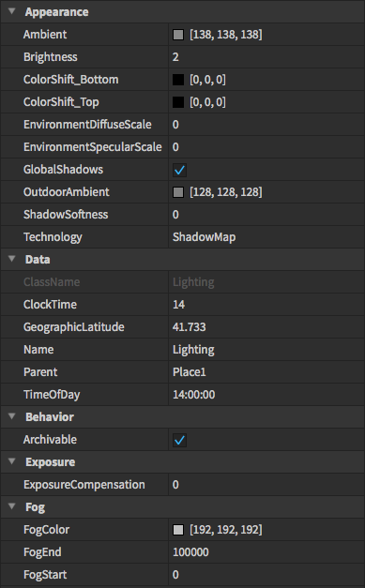Select the Archivable property label
The image size is (365, 588).
[x=50, y=440]
